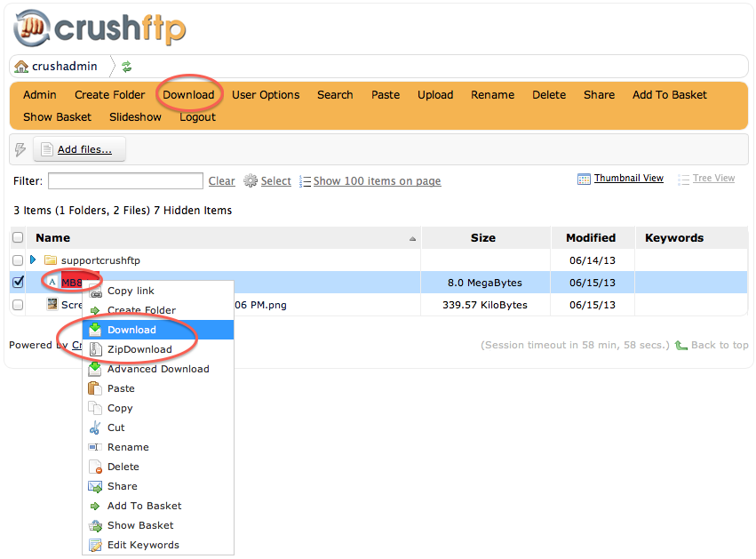Click the supportcrushftp folder icon
Viewport: 756px width, 559px height.
[x=51, y=260]
